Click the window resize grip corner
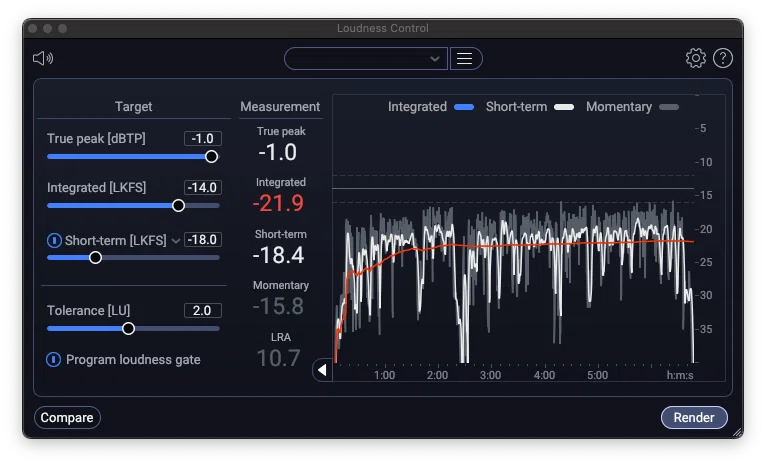 pyautogui.click(x=738, y=432)
